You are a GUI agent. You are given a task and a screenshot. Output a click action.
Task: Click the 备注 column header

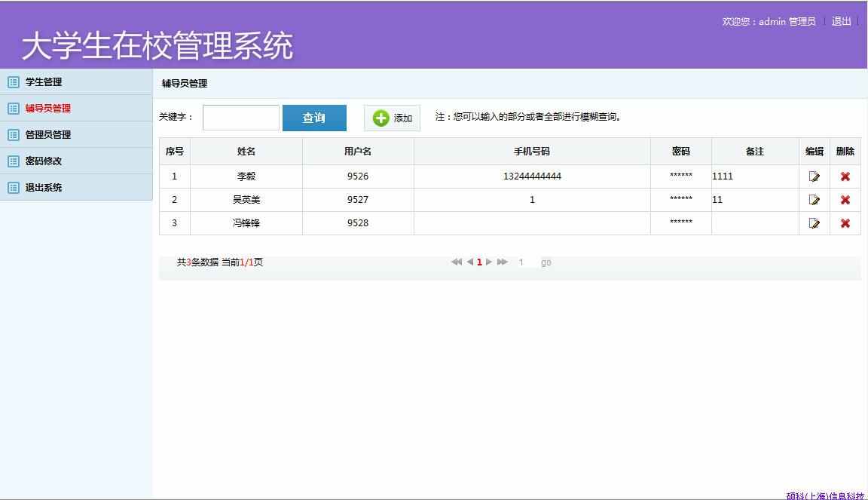(x=755, y=152)
